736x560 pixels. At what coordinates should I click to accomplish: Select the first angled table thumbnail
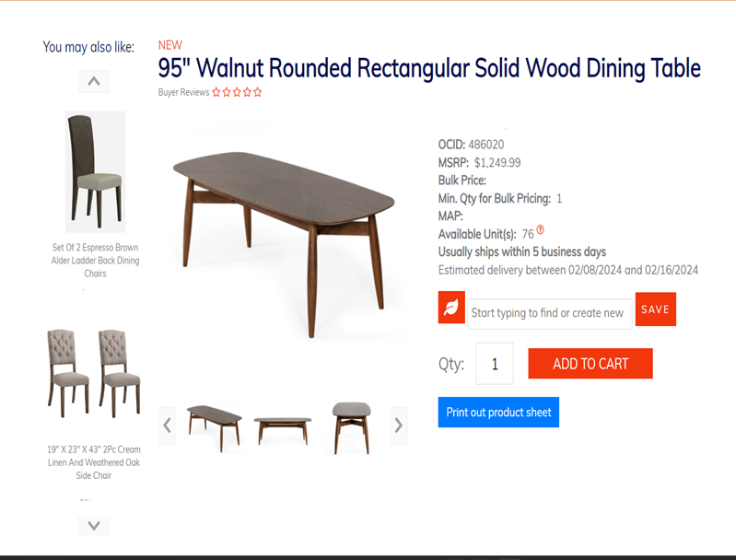[215, 427]
